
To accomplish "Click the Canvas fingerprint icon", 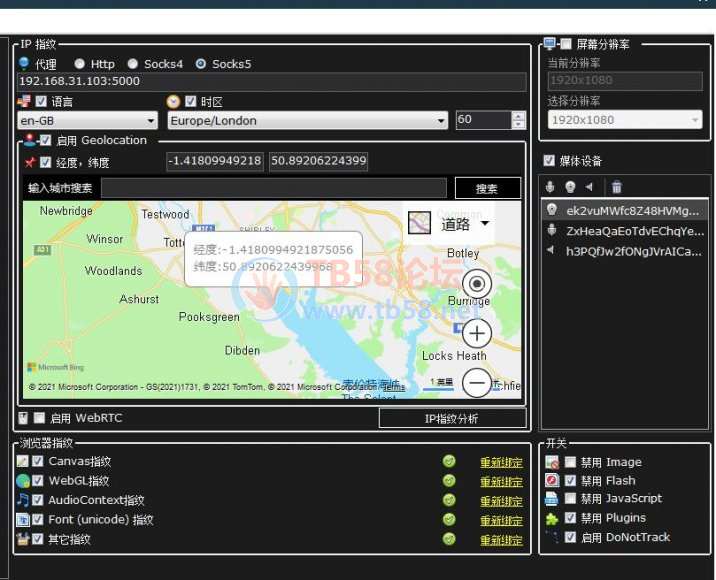I will (22, 461).
